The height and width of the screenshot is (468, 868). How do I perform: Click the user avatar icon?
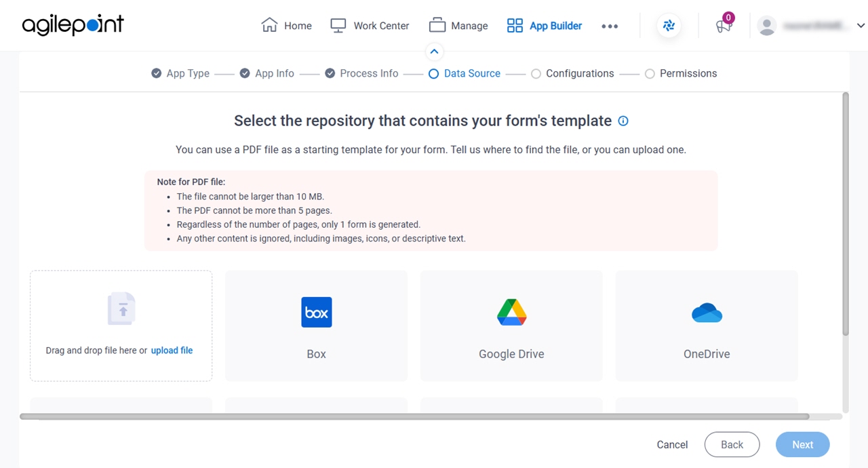767,26
